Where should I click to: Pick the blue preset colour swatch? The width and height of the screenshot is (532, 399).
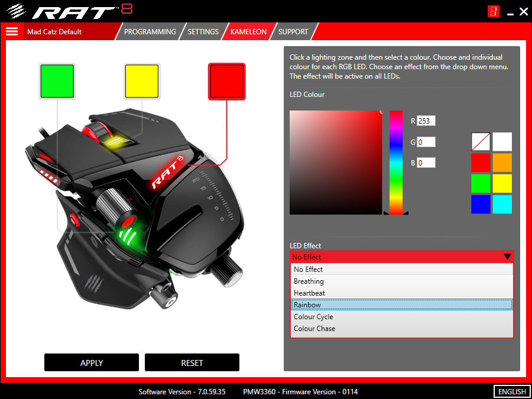pyautogui.click(x=481, y=205)
